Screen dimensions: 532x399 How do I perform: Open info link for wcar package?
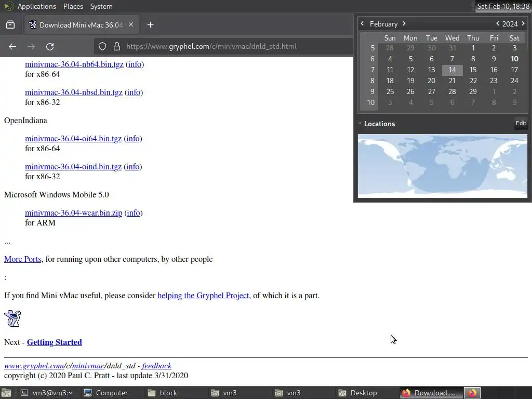[x=134, y=212]
